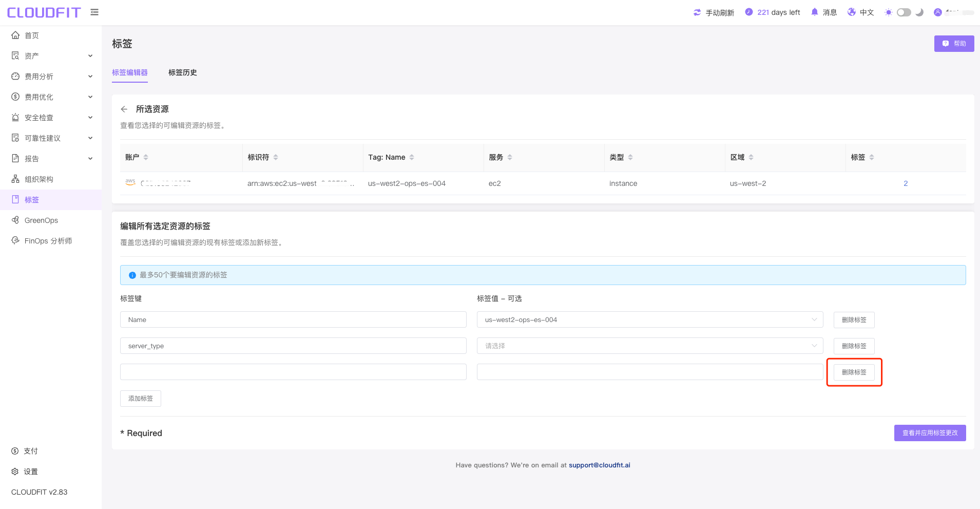Open the 221 days left indicator
The height and width of the screenshot is (509, 980).
[773, 12]
